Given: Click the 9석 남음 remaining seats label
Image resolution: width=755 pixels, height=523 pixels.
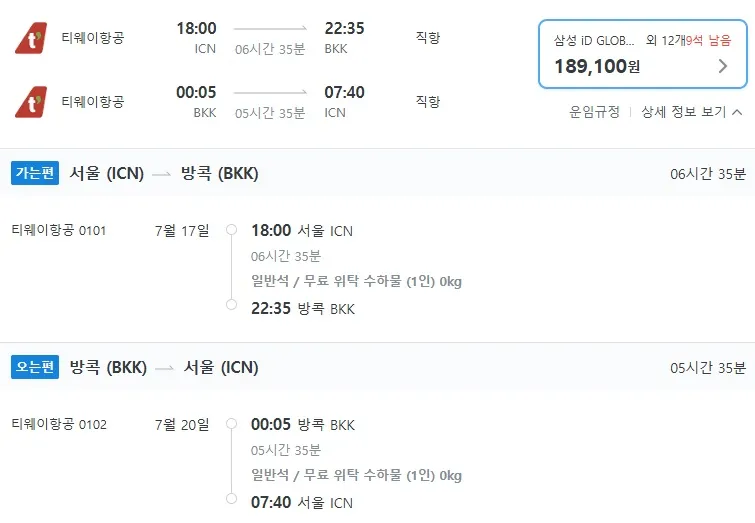Looking at the screenshot, I should click(710, 41).
